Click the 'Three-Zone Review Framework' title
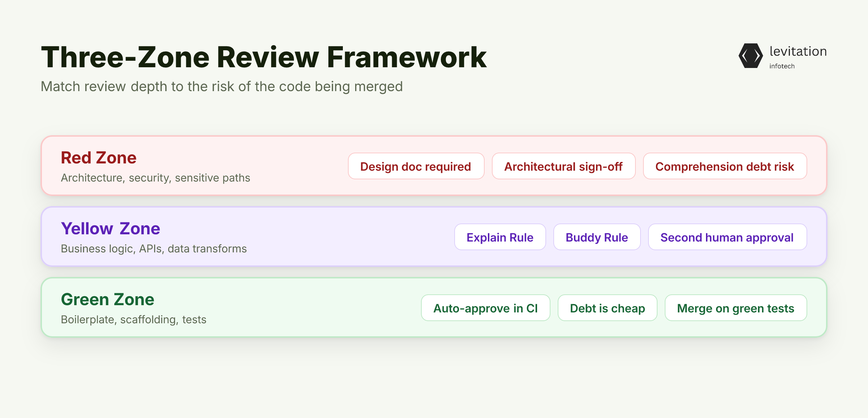The height and width of the screenshot is (418, 868). 264,57
